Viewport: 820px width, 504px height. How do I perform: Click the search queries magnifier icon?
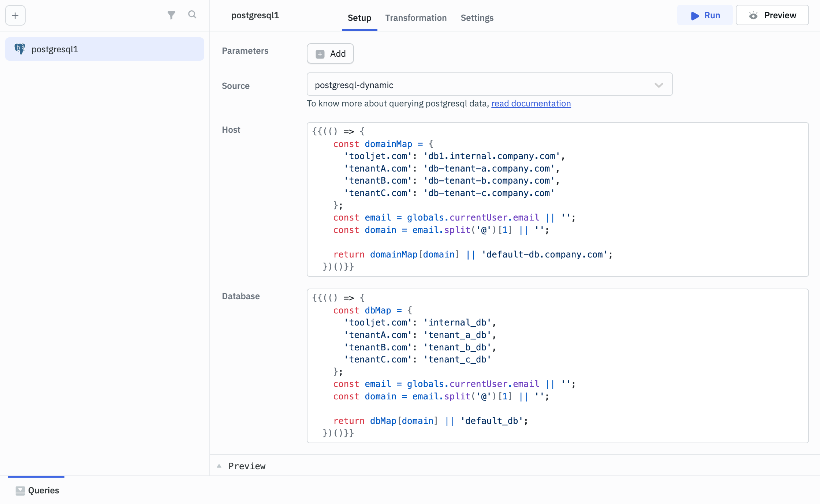192,15
